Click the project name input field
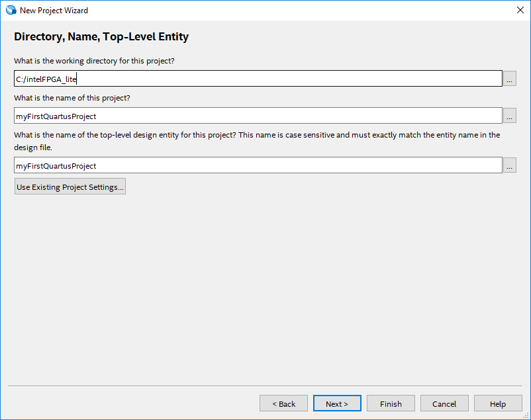Viewport: 531px width, 420px height. coord(258,116)
